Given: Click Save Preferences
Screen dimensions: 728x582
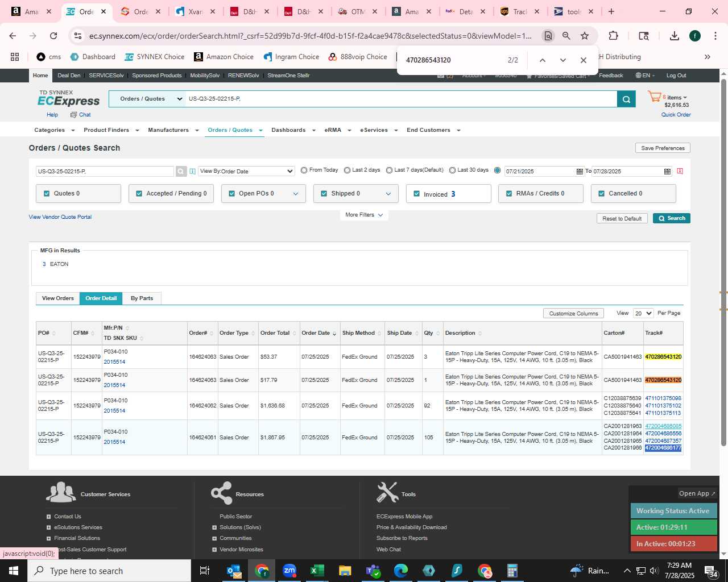Looking at the screenshot, I should point(663,148).
